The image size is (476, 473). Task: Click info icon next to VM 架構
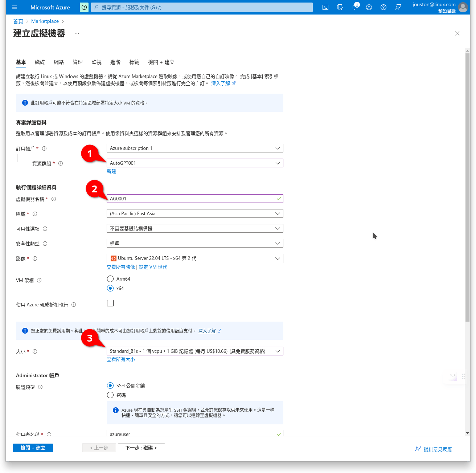pyautogui.click(x=39, y=280)
